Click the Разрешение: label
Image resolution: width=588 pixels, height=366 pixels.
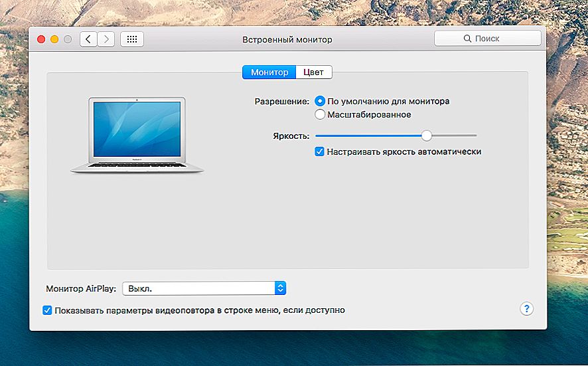[x=282, y=102]
